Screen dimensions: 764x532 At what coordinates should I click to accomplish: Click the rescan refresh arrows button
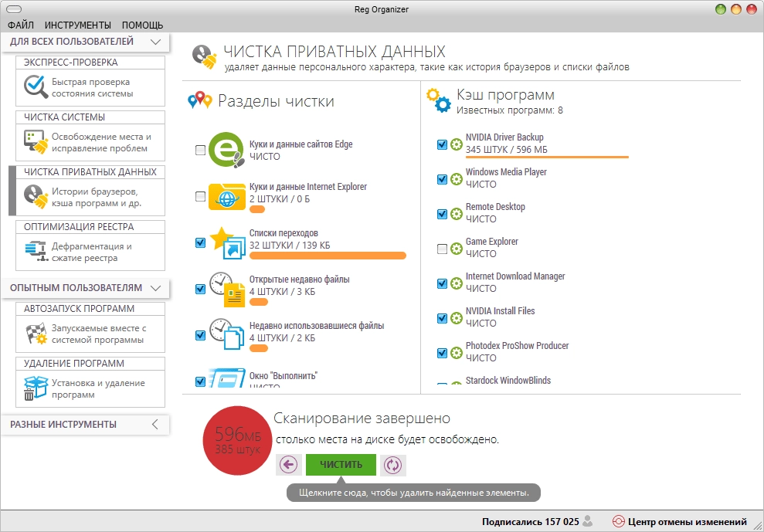pyautogui.click(x=392, y=465)
